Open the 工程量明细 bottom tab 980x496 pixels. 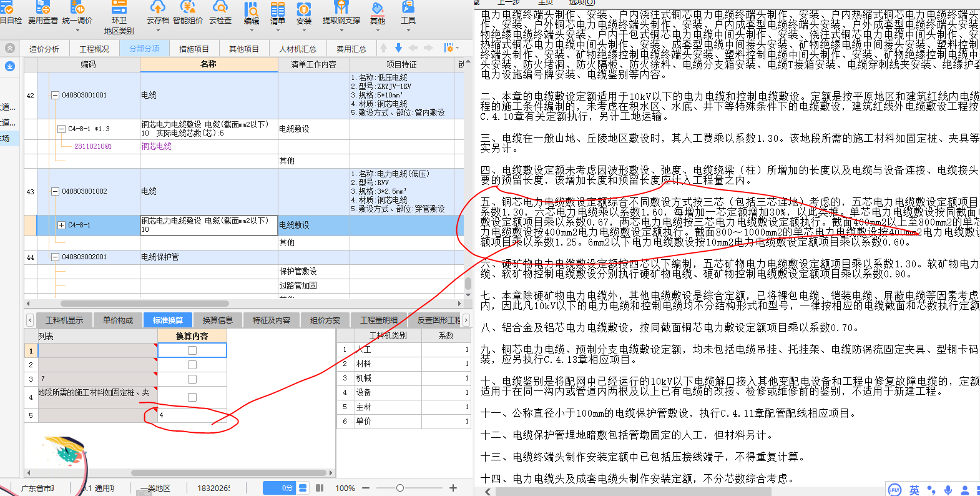[379, 320]
